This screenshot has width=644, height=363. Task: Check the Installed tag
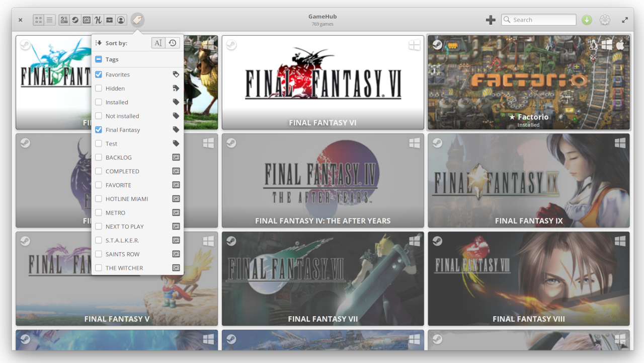pos(99,102)
